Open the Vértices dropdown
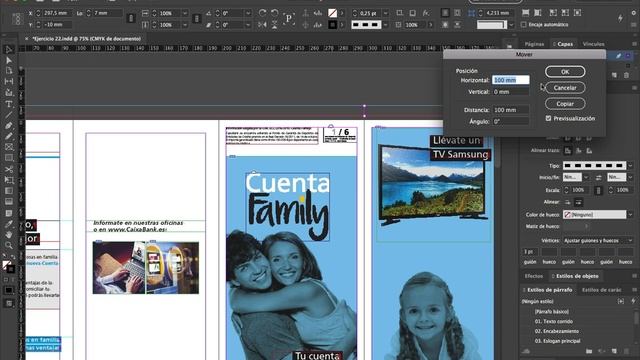Screen dimensions: 640x360 pyautogui.click(x=598, y=240)
